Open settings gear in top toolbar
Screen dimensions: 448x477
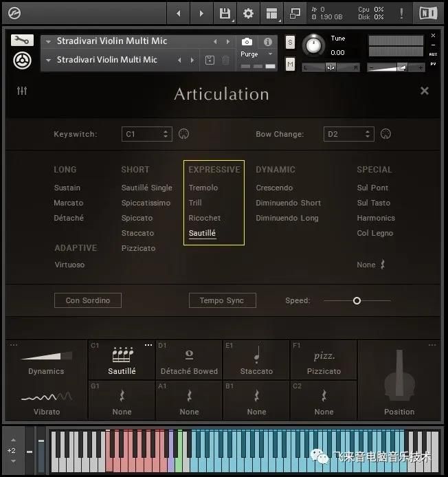[x=248, y=13]
